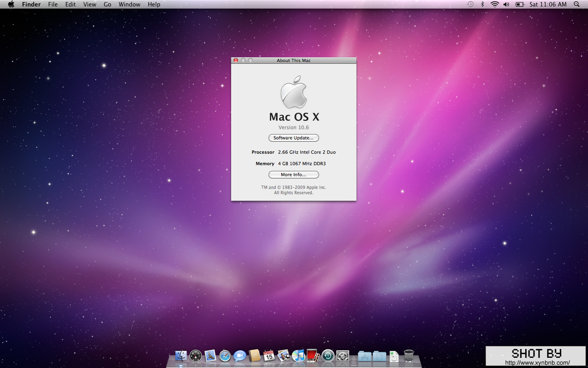Open the Applications folder stack in Dock

coord(365,356)
